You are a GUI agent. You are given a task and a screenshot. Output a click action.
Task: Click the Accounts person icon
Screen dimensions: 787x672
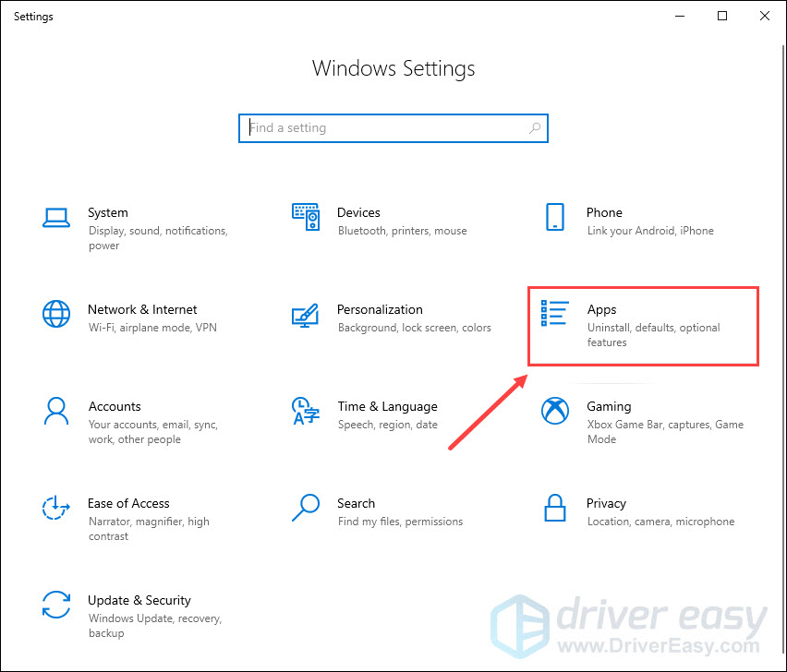click(x=56, y=411)
